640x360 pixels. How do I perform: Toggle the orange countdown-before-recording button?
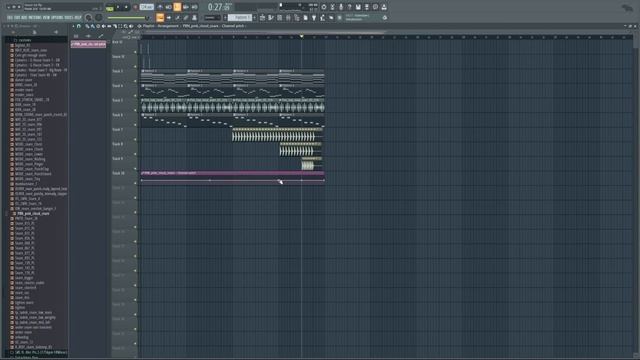tap(177, 7)
